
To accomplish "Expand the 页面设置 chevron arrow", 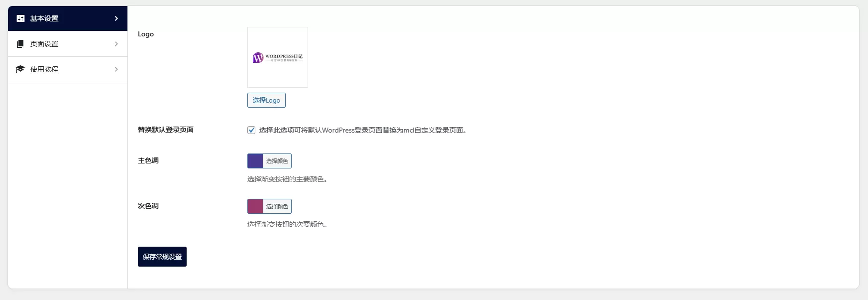I will 116,44.
